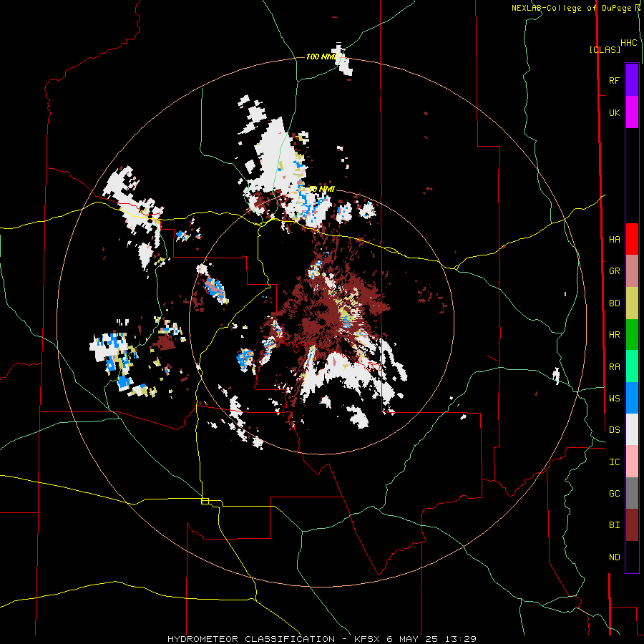Click the HR legend label
The height and width of the screenshot is (644, 644).
[x=614, y=335]
